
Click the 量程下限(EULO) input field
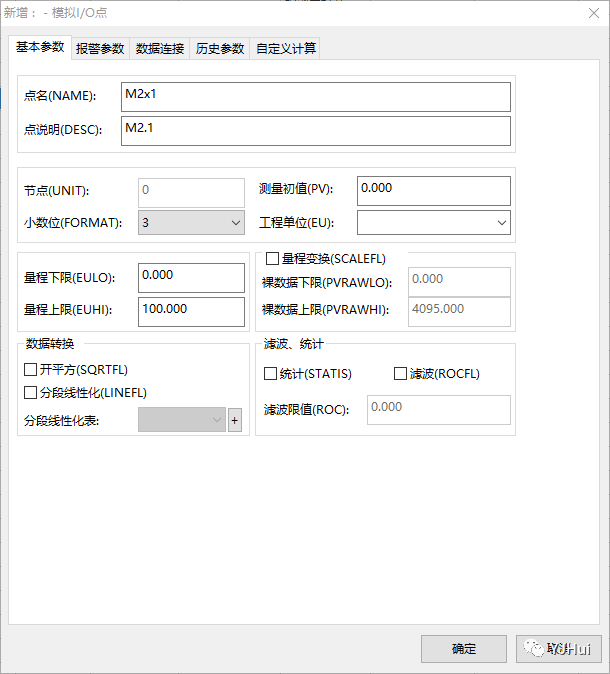click(x=191, y=278)
